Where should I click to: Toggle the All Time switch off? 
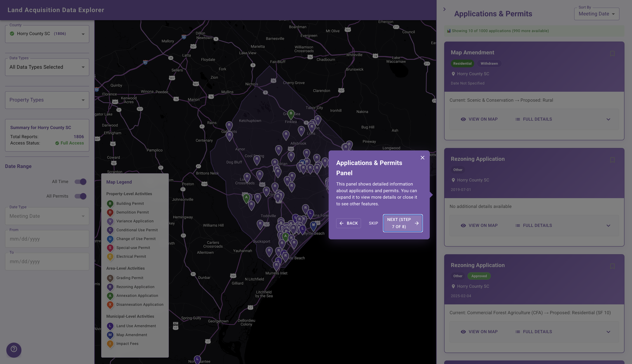pos(80,181)
